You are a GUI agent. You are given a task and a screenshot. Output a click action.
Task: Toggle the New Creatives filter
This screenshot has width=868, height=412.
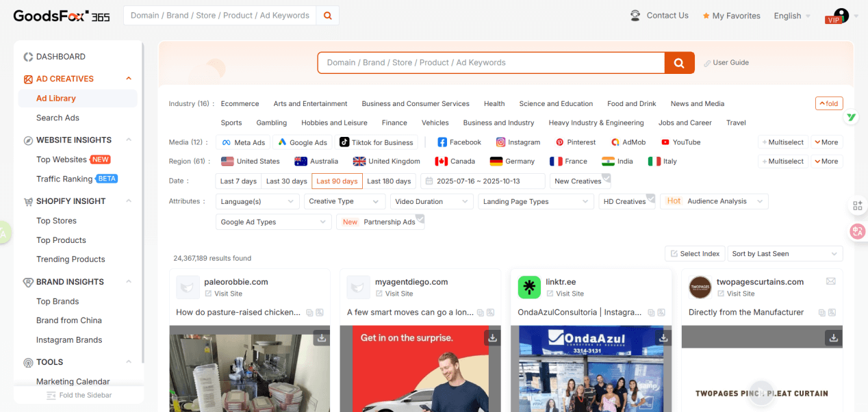pos(579,181)
